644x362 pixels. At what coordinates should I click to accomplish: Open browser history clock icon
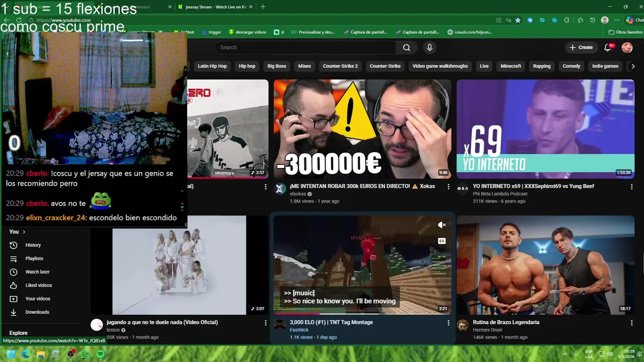pyautogui.click(x=592, y=20)
